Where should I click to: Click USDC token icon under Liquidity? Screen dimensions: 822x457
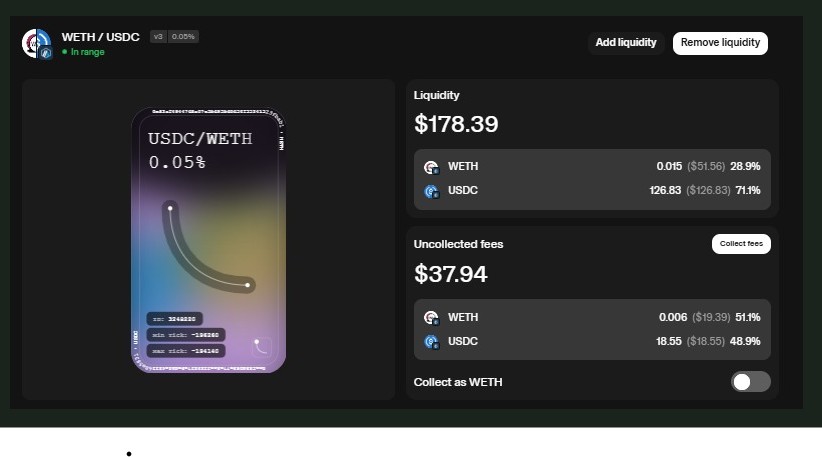click(x=431, y=191)
